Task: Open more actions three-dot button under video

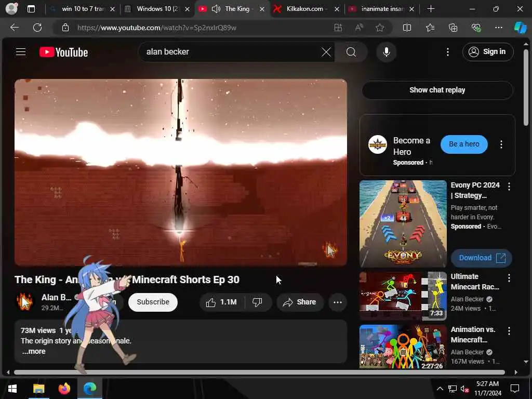Action: (338, 302)
